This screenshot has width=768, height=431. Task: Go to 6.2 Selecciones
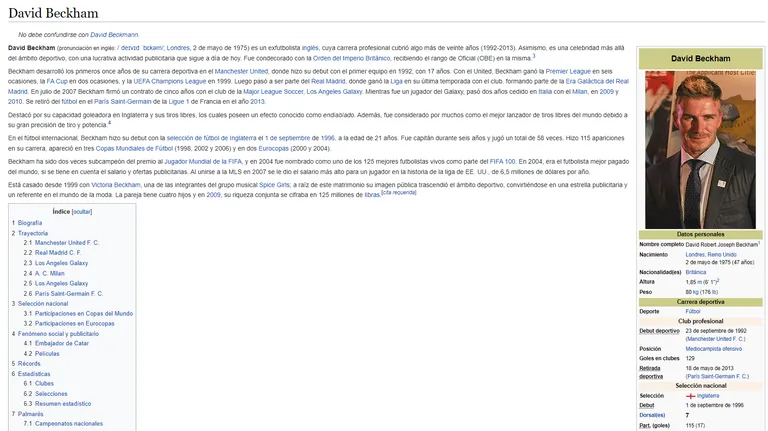(51, 394)
